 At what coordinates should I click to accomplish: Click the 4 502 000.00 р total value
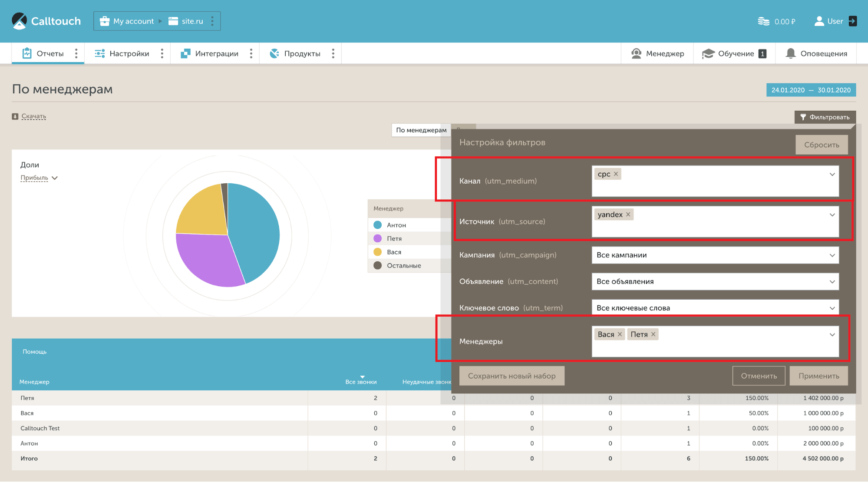[823, 459]
